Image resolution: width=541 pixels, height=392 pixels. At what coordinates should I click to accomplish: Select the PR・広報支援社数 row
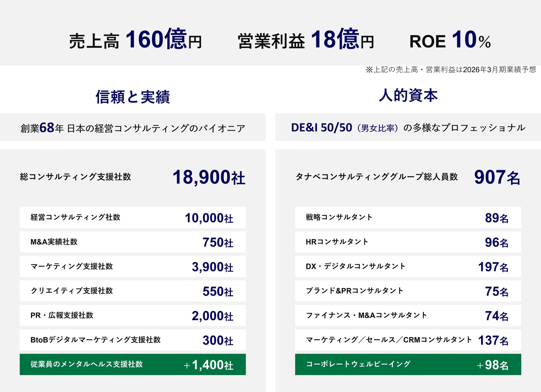(x=133, y=315)
